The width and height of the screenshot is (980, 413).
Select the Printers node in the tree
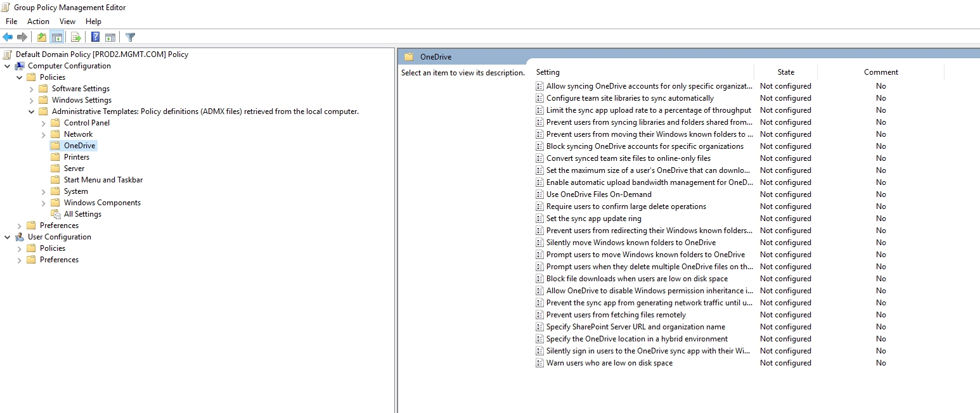coord(76,156)
